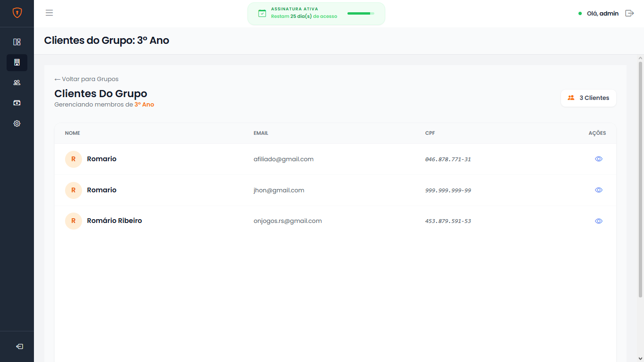Toggle the hamburger menu to collapse sidebar
This screenshot has height=362, width=644.
(x=49, y=13)
